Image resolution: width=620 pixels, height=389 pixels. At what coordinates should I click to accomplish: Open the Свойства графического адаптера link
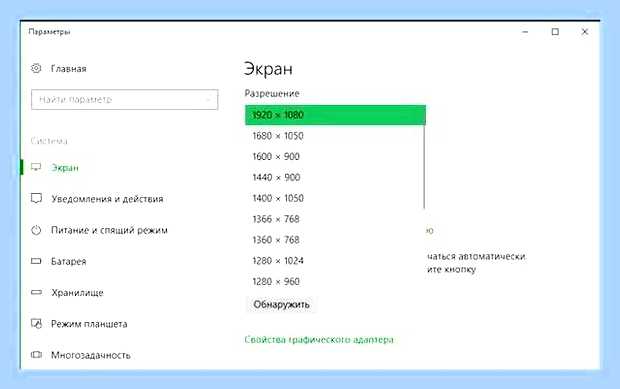pos(319,340)
